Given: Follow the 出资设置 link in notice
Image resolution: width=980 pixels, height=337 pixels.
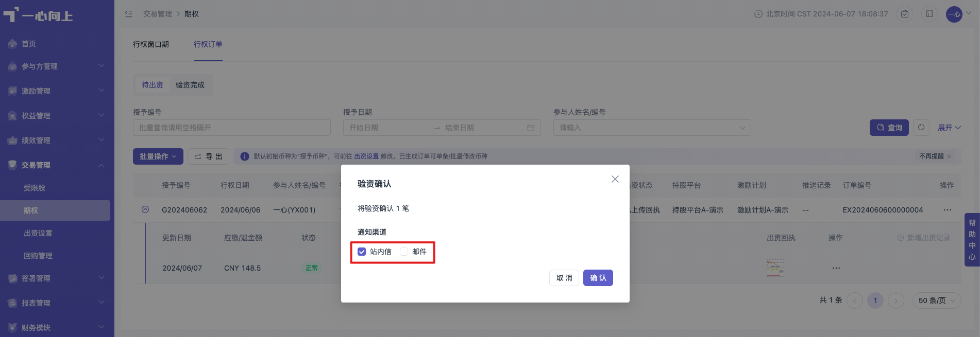Looking at the screenshot, I should pos(366,156).
